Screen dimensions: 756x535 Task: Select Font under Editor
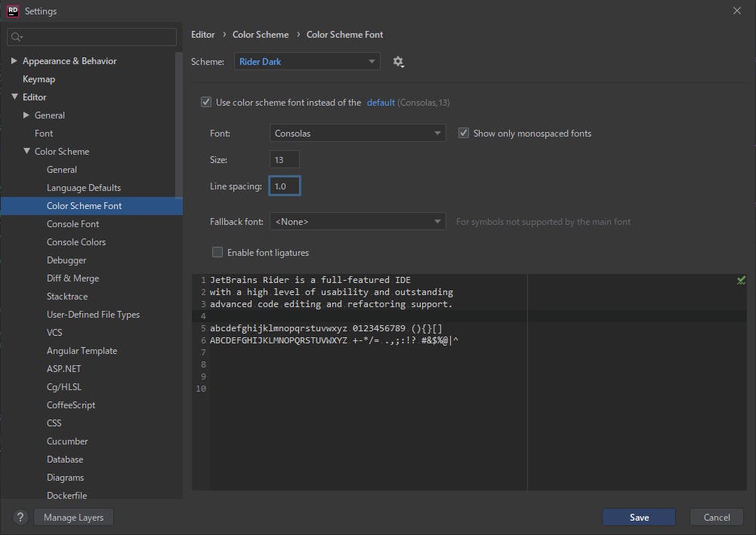44,134
